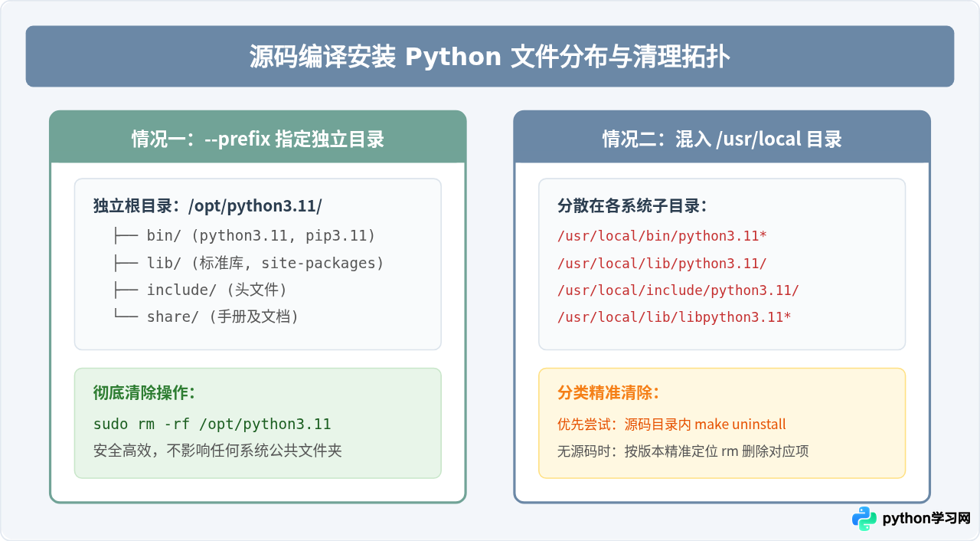Click the command 'sudo rm -rf /opt/python3.11'
980x541 pixels.
(212, 424)
